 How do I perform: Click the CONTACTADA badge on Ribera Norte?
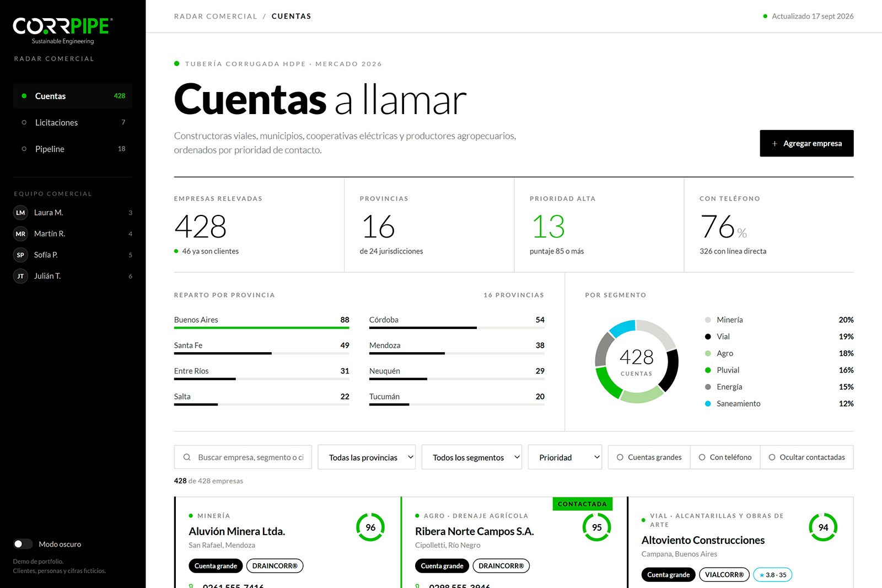point(582,504)
